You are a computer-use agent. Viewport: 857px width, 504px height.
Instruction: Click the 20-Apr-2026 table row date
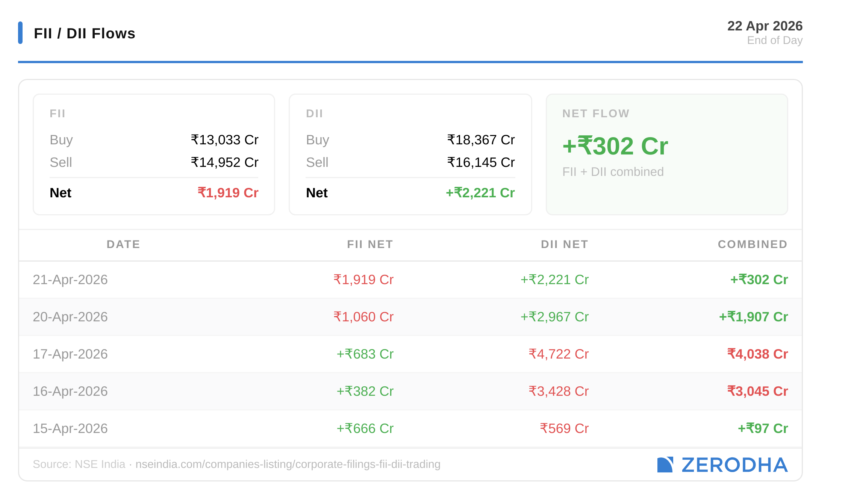tap(70, 317)
